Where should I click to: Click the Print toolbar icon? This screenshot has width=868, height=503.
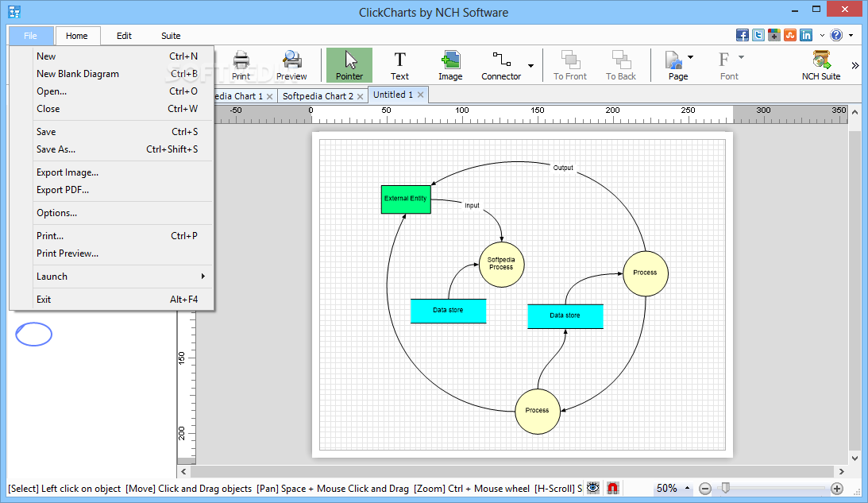pos(241,65)
